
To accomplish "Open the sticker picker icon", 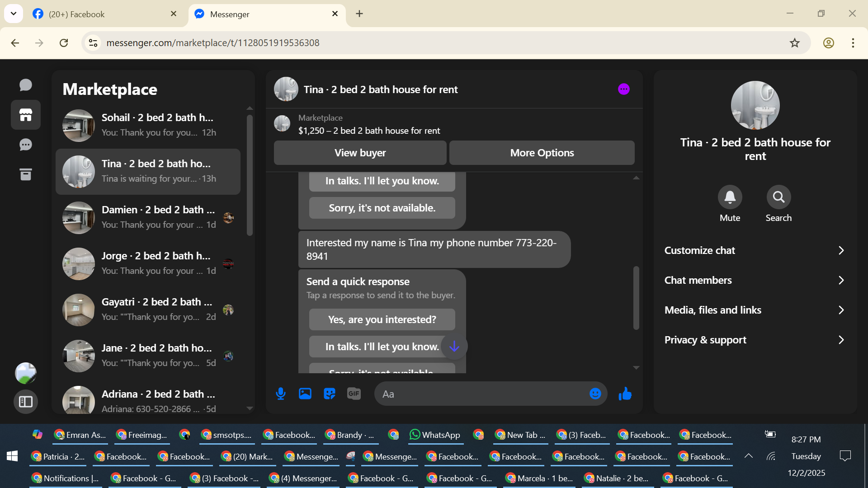I will 330,394.
